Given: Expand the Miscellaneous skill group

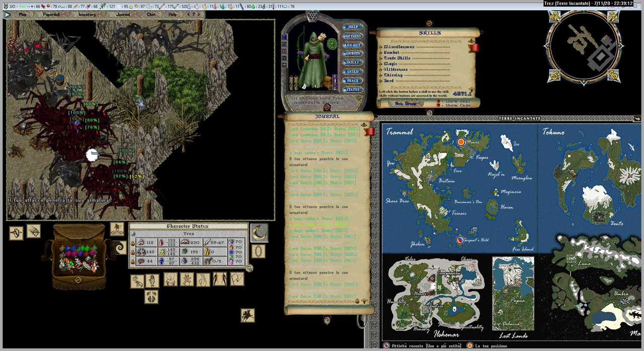Looking at the screenshot, I should click(x=381, y=47).
